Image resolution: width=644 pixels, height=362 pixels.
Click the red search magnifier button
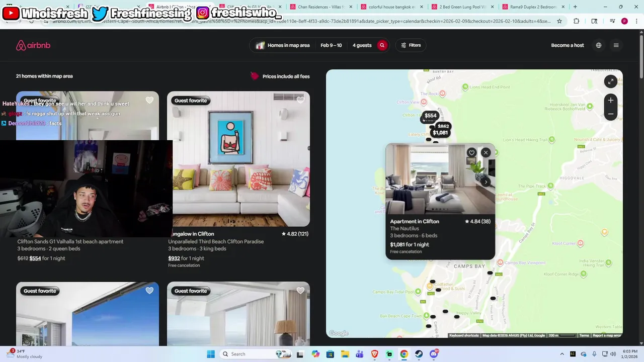click(382, 45)
